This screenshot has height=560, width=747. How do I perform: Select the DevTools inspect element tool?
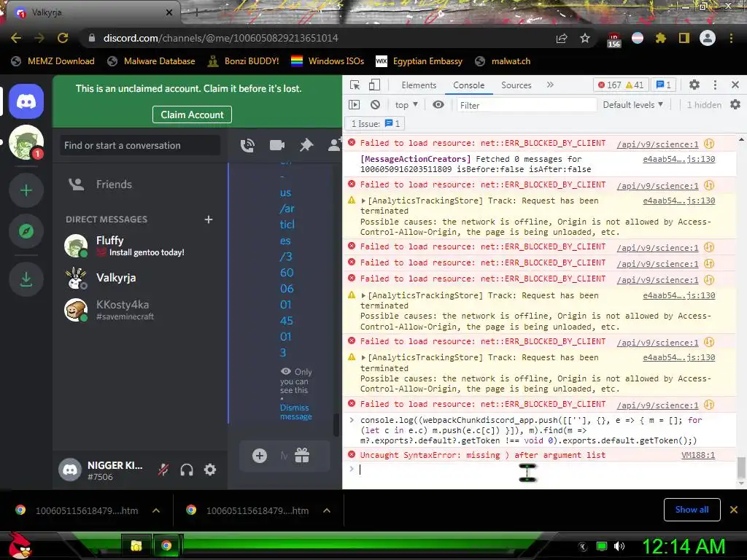(355, 85)
